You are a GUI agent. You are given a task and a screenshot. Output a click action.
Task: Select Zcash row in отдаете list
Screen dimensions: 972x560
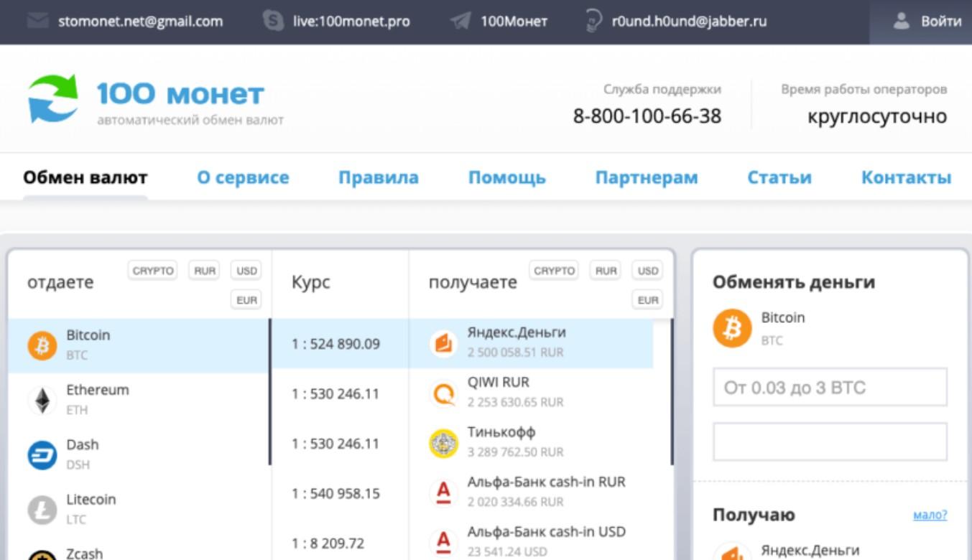pyautogui.click(x=139, y=549)
